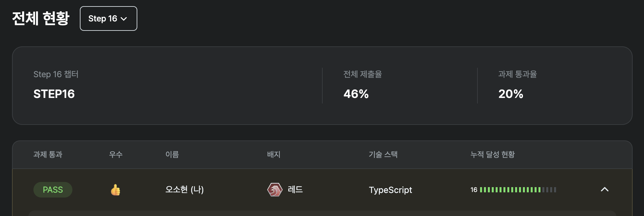Viewport: 644px width, 216px height.
Task: Select the 누적 달성 현황 column header
Action: (492, 154)
